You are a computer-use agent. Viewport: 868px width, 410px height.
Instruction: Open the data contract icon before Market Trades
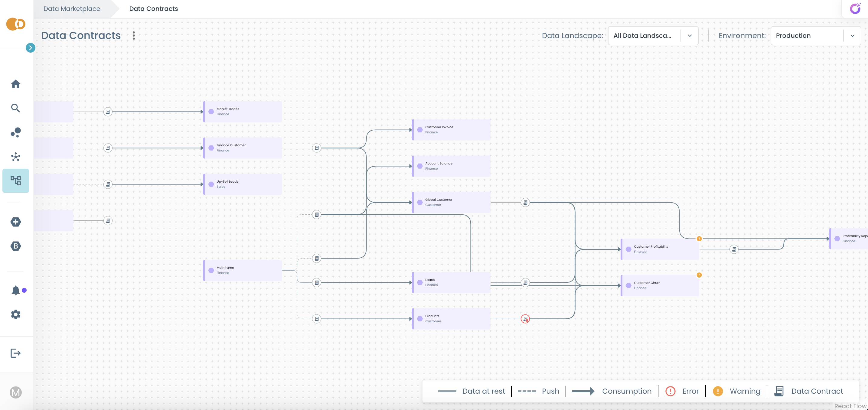(108, 112)
